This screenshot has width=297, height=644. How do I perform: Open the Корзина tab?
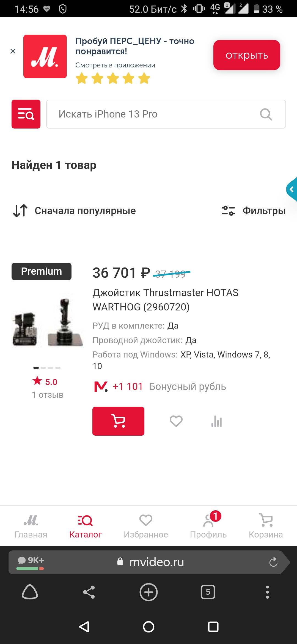click(x=266, y=526)
